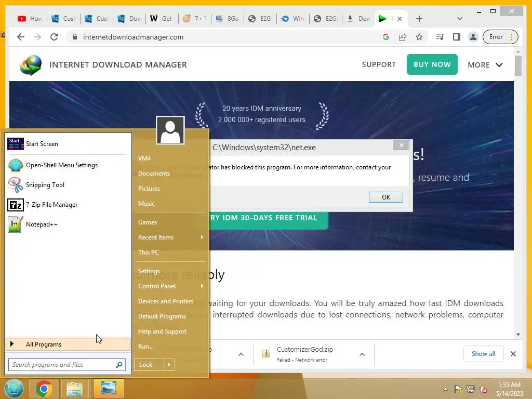532x399 pixels.
Task: Launch 7-Zip File Manager icon
Action: [x=15, y=205]
